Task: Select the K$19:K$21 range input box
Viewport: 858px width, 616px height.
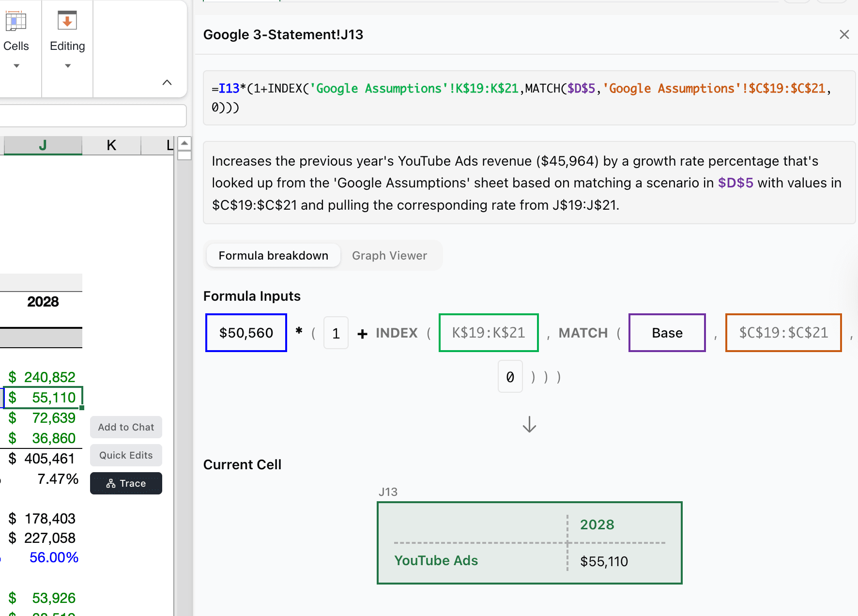Action: click(x=489, y=333)
